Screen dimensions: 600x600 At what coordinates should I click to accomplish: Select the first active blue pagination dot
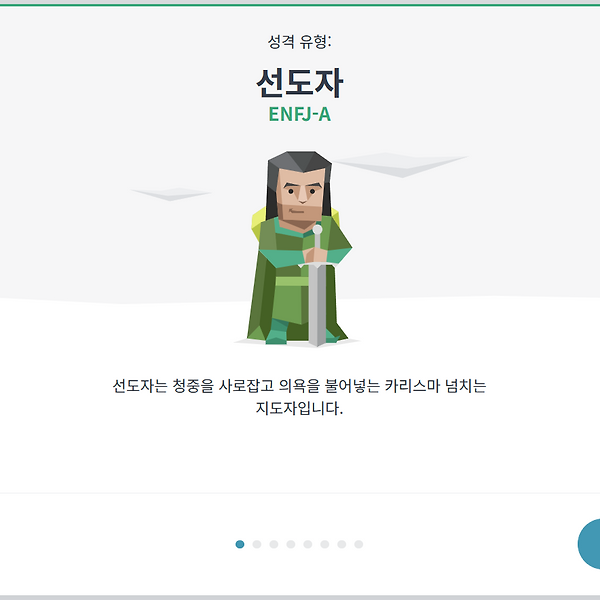pyautogui.click(x=240, y=544)
